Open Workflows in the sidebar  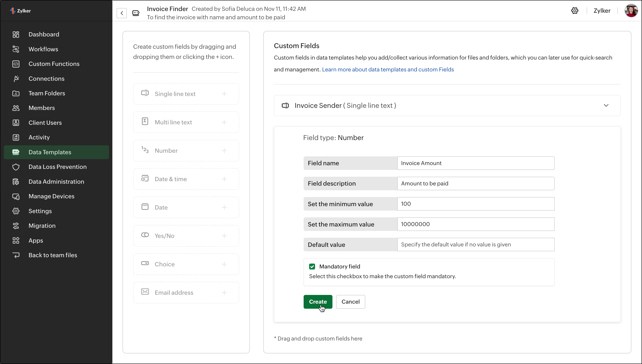(x=43, y=49)
